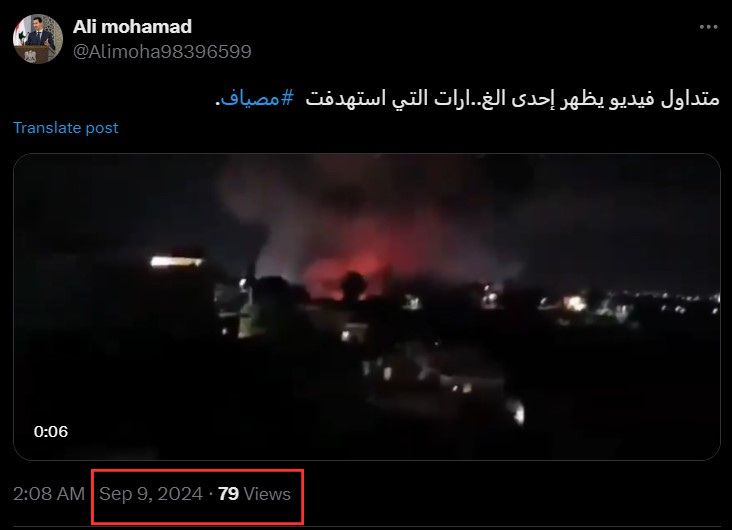Click the 0:06 video duration badge
This screenshot has height=530, width=732.
pos(51,431)
